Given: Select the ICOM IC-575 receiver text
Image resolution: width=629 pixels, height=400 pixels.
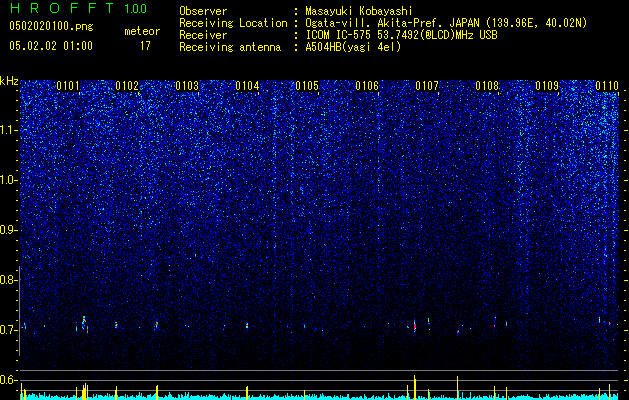Looking at the screenshot, I should click(x=401, y=35).
